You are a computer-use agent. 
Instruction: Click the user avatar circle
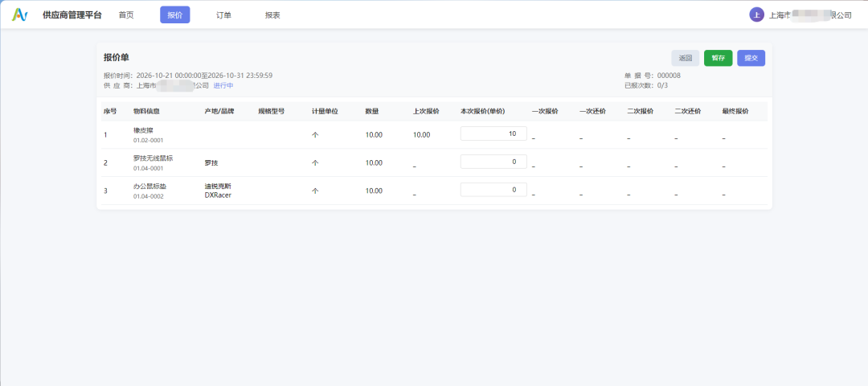756,15
